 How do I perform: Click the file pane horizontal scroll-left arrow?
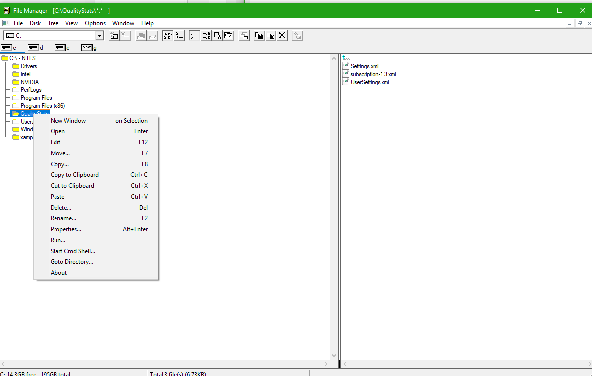345,364
